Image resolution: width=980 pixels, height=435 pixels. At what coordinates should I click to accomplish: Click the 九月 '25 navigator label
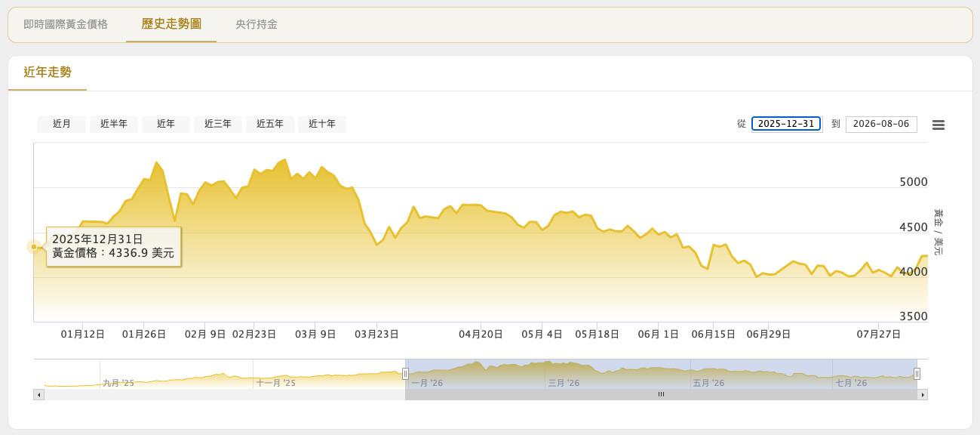[x=118, y=383]
